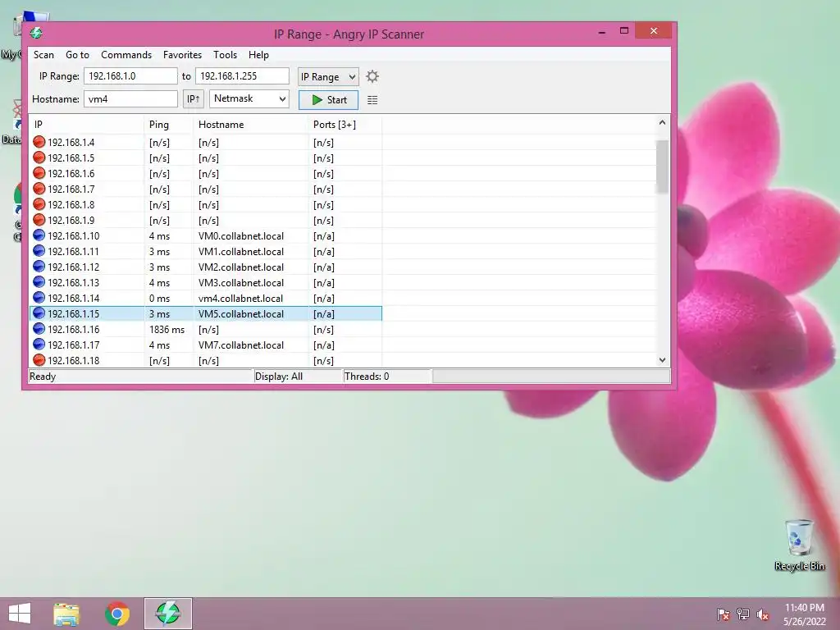Screen dimensions: 840x630
Task: Click Threads: 0 in status bar
Action: (367, 376)
